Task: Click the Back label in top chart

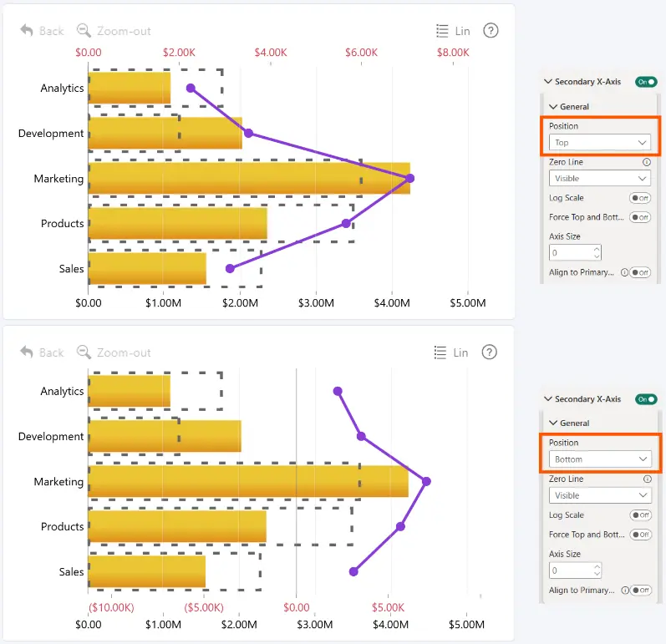Action: click(52, 31)
